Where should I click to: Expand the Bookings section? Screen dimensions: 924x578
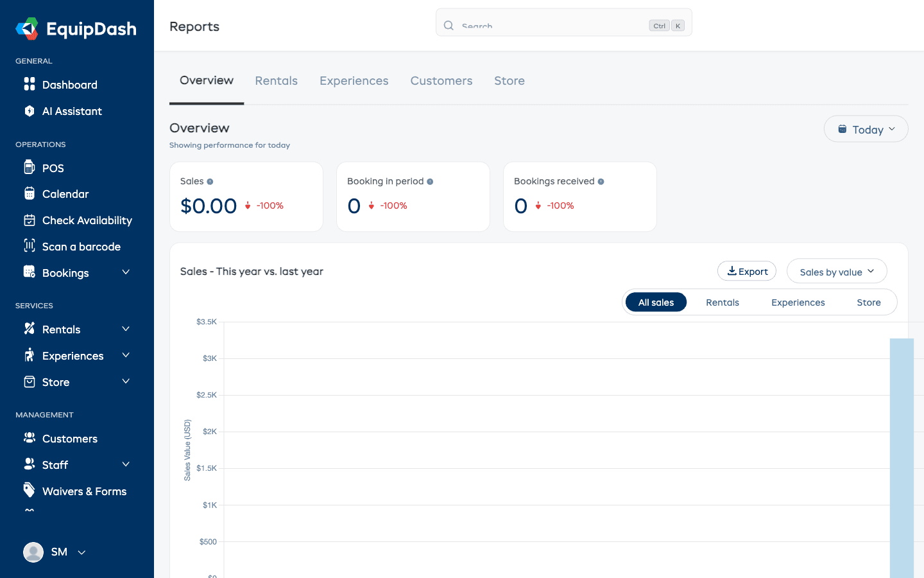click(126, 272)
